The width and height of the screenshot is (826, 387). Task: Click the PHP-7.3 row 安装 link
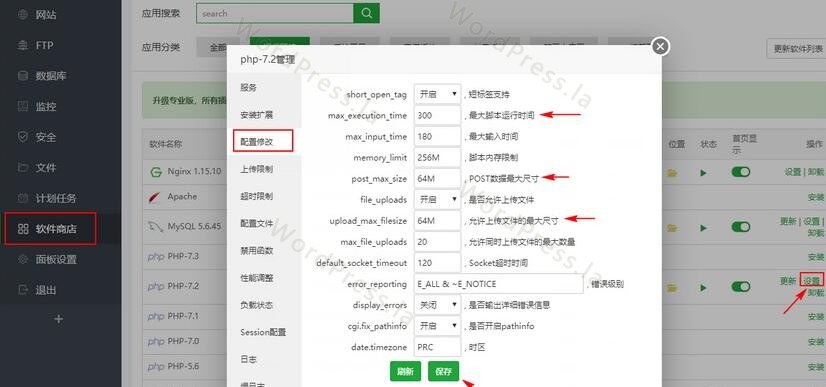coord(816,257)
